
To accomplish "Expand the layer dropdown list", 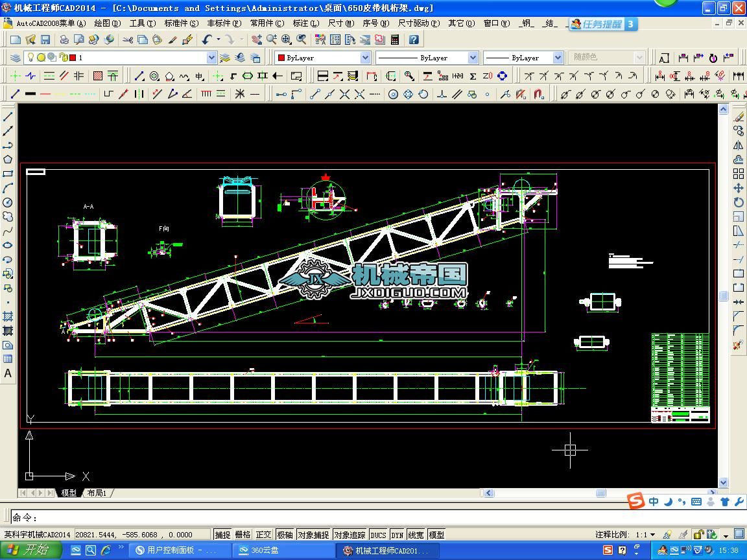I will click(211, 58).
